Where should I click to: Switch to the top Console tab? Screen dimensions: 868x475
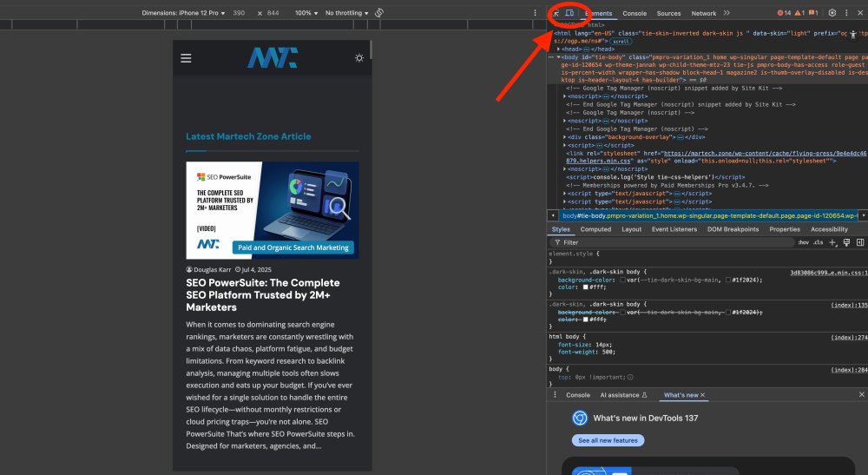click(x=635, y=13)
